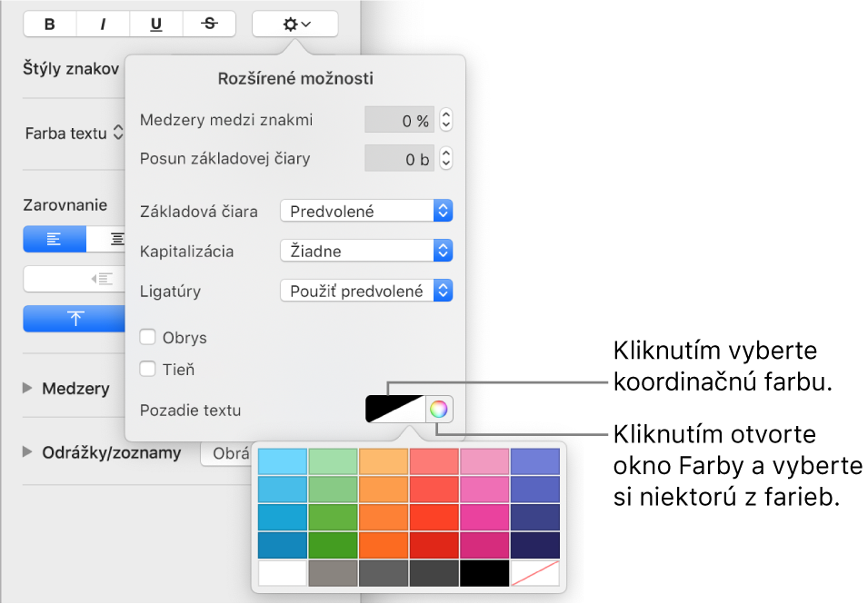Choose the dark gray swatch in bottom row
This screenshot has height=604, width=868.
tap(434, 573)
